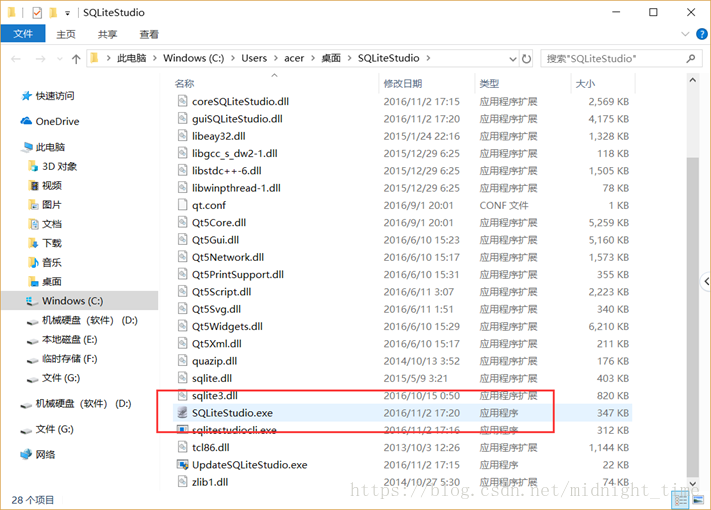Select libeay32.dll file name

click(x=219, y=136)
